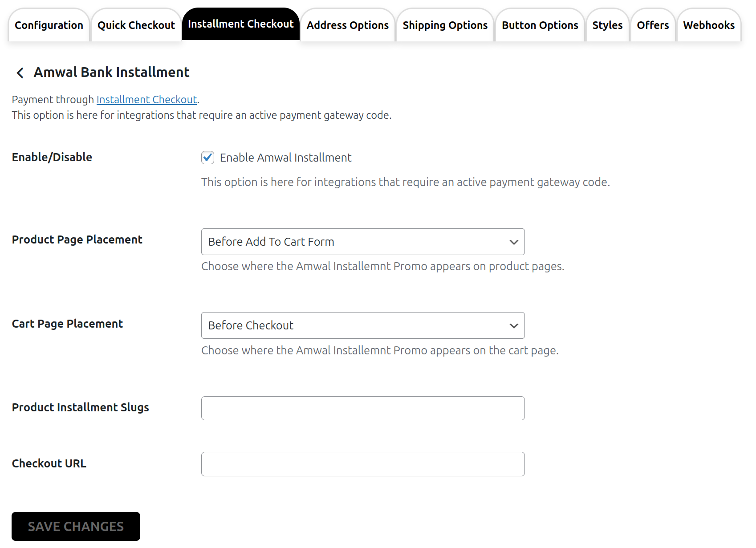Switch to the Offers tab
This screenshot has height=548, width=756.
tap(653, 25)
